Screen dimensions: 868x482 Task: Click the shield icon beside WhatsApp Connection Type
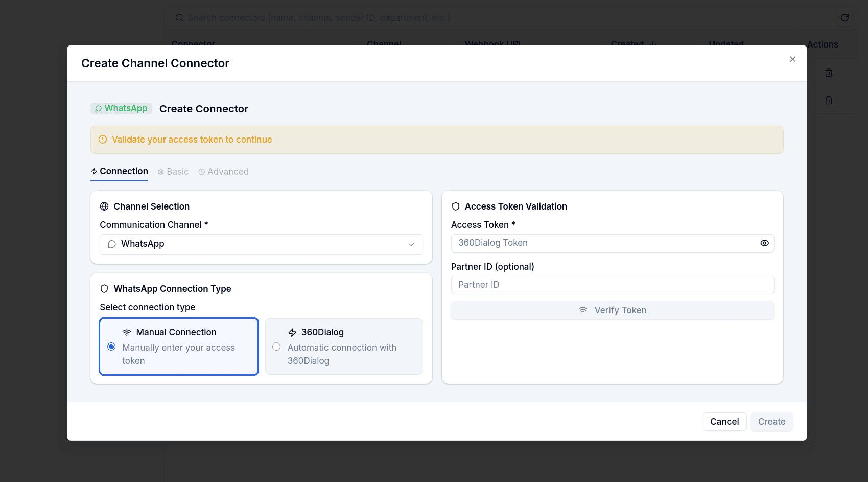click(x=104, y=289)
